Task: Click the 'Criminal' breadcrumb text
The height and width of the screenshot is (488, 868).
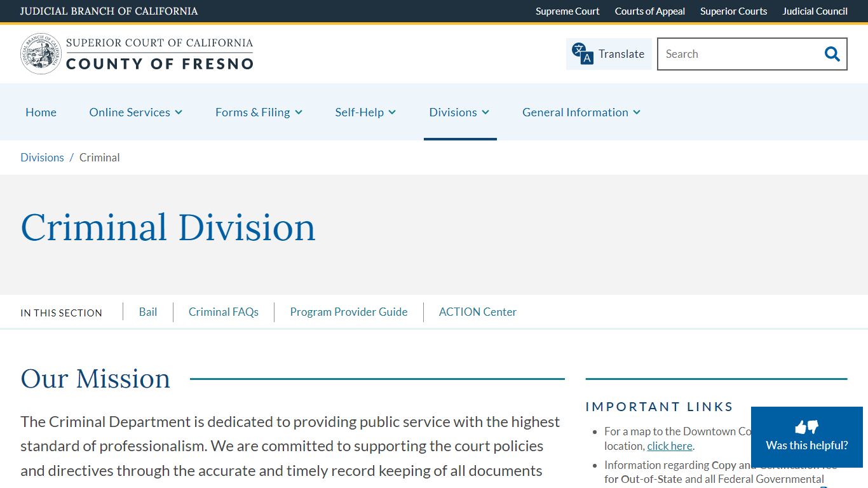Action: (99, 158)
